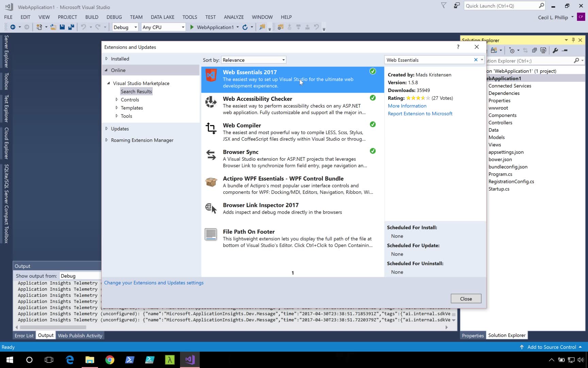This screenshot has height=368, width=588.
Task: Open the Sort by Relevance dropdown
Action: click(254, 60)
